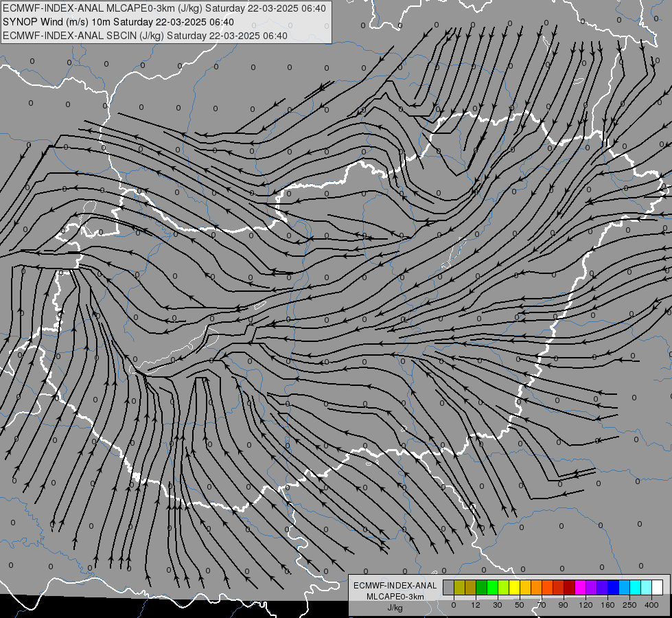Viewport: 672px width, 618px height.
Task: Click the white swatch at the legend end
Action: (x=657, y=587)
